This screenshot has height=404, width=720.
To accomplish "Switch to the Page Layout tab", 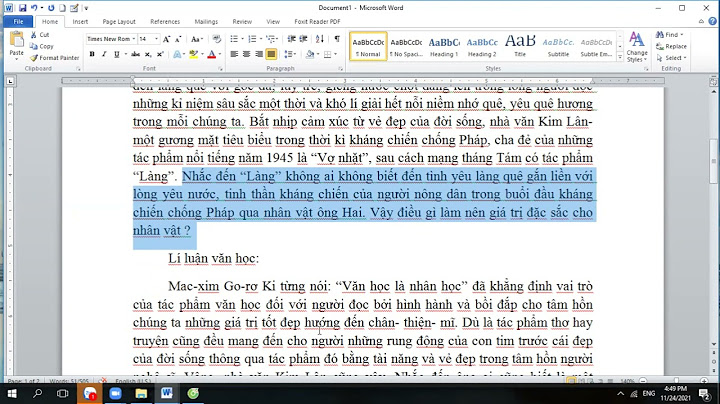I will (x=119, y=22).
